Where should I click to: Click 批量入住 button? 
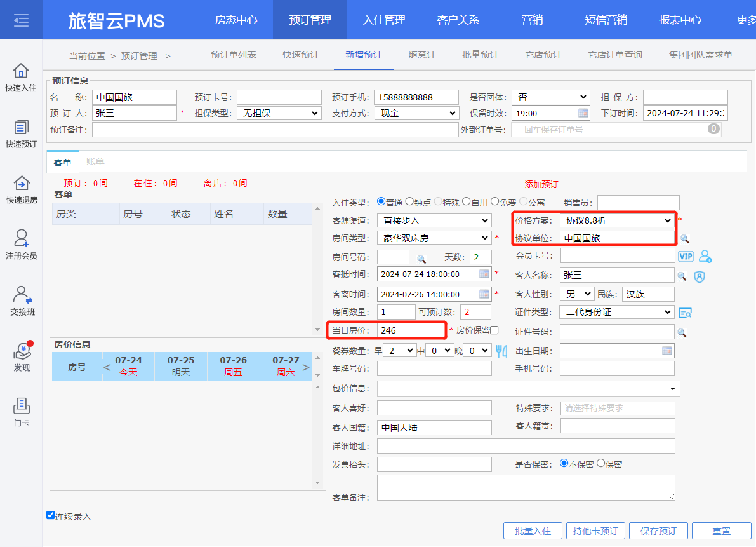[x=533, y=530]
